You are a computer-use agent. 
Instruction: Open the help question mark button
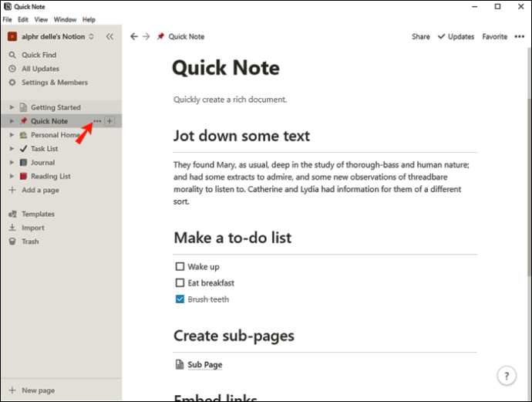point(507,376)
